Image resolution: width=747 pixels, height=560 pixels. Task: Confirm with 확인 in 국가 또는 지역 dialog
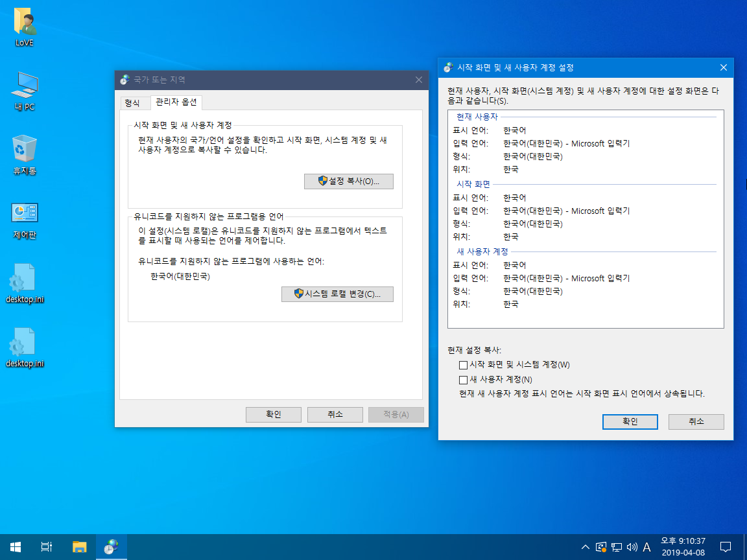coord(274,415)
